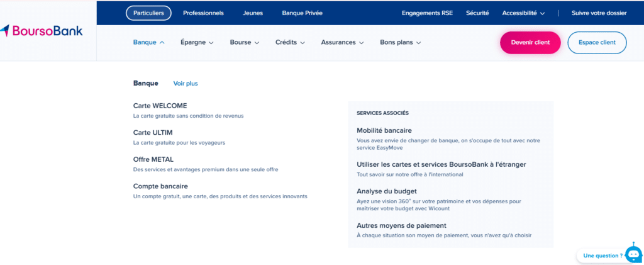Switch to the Professionnels tab

click(x=203, y=13)
